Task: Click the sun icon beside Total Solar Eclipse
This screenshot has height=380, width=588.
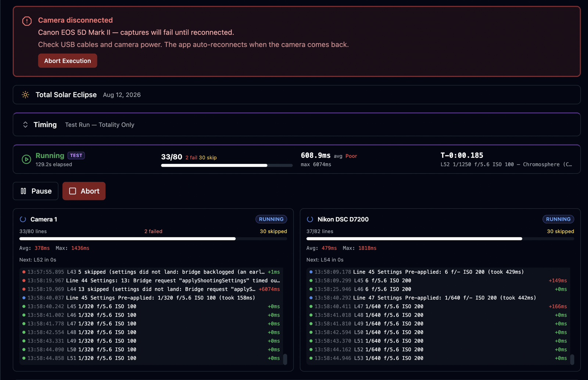Action: (x=25, y=95)
